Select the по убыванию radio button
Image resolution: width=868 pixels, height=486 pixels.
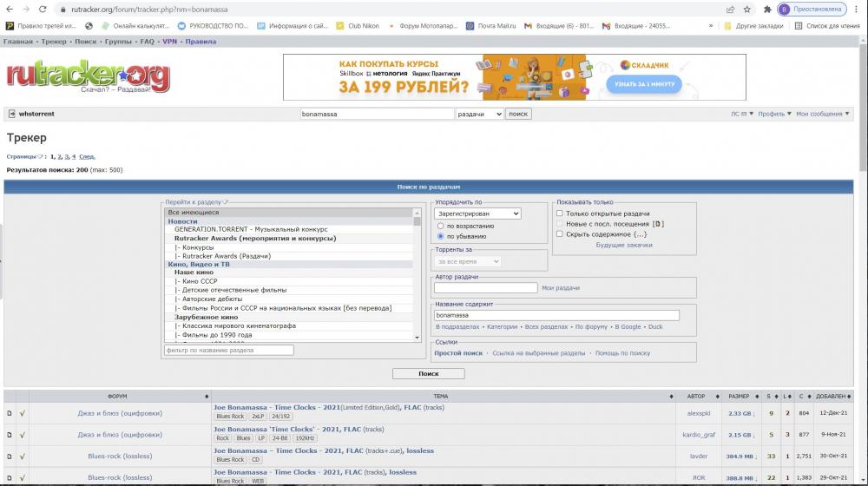point(441,236)
